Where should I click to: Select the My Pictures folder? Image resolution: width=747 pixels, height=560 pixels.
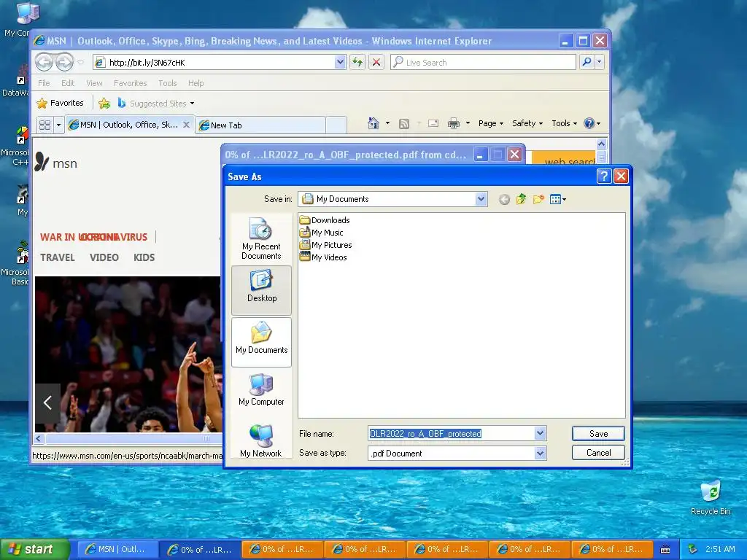326,245
